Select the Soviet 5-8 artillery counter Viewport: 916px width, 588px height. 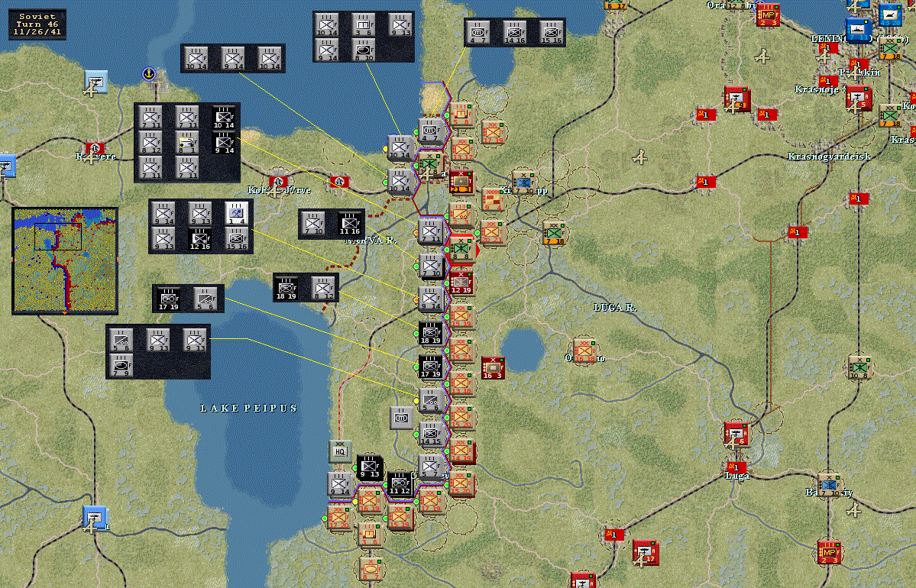461,115
